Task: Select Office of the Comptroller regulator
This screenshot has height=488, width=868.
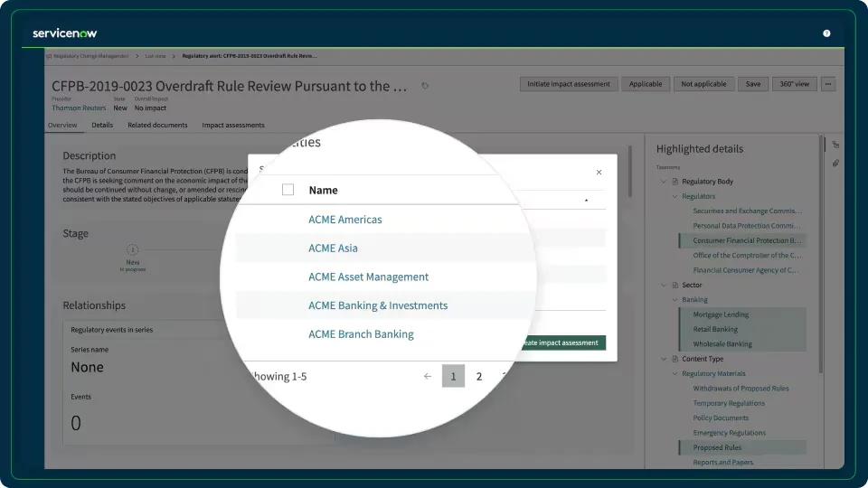Action: pyautogui.click(x=748, y=256)
